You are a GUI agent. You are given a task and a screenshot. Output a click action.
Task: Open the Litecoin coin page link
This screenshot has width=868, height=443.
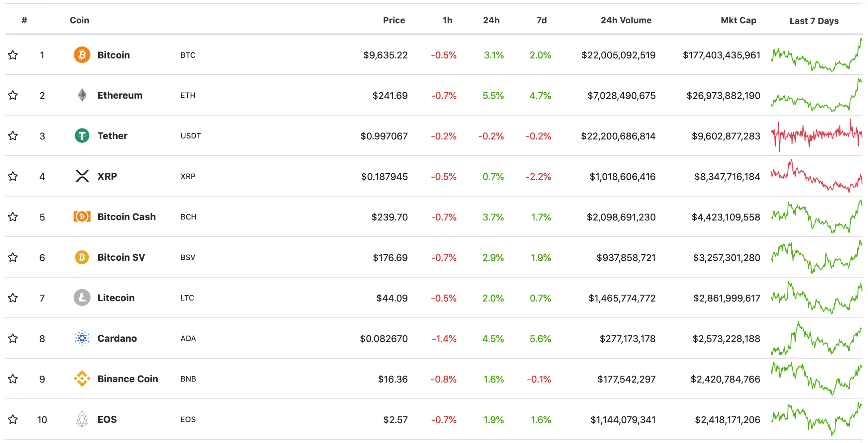click(116, 298)
